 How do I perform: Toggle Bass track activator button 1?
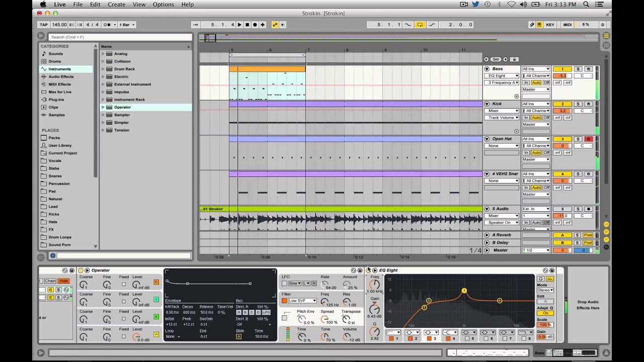pyautogui.click(x=562, y=69)
